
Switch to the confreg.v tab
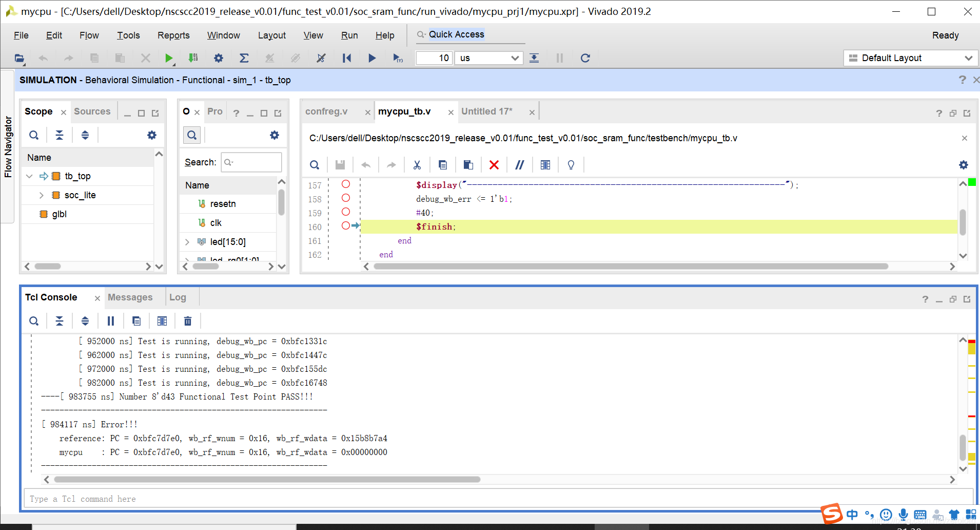coord(326,111)
